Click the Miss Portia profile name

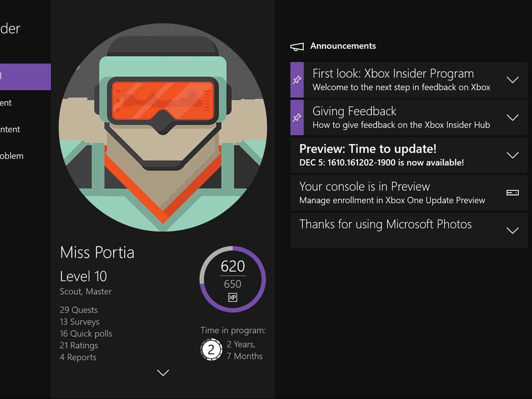(x=97, y=252)
